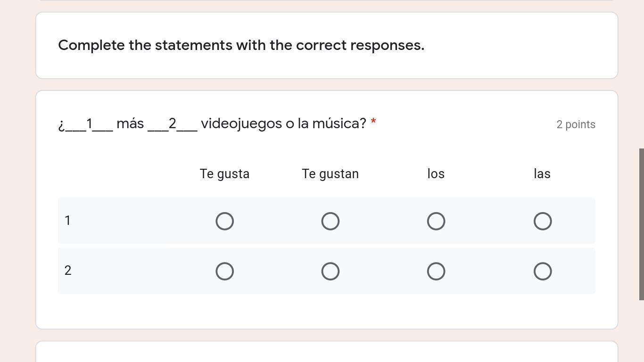Mark 'las' option in row 2

542,271
